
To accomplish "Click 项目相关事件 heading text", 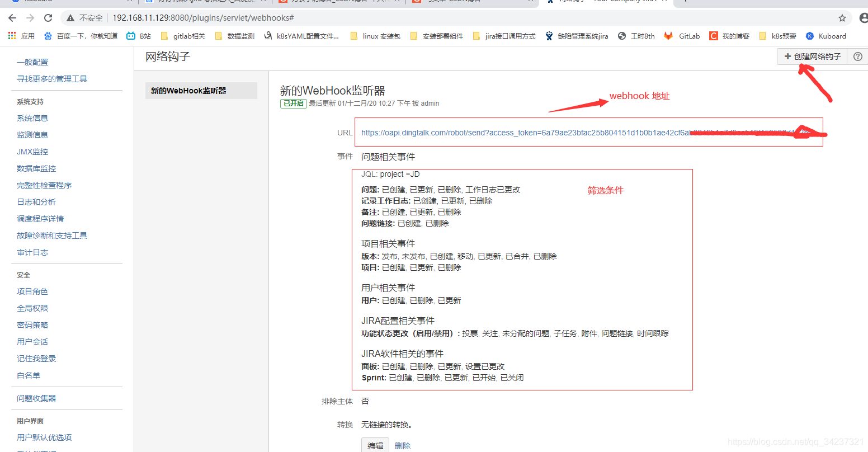I will tap(388, 244).
